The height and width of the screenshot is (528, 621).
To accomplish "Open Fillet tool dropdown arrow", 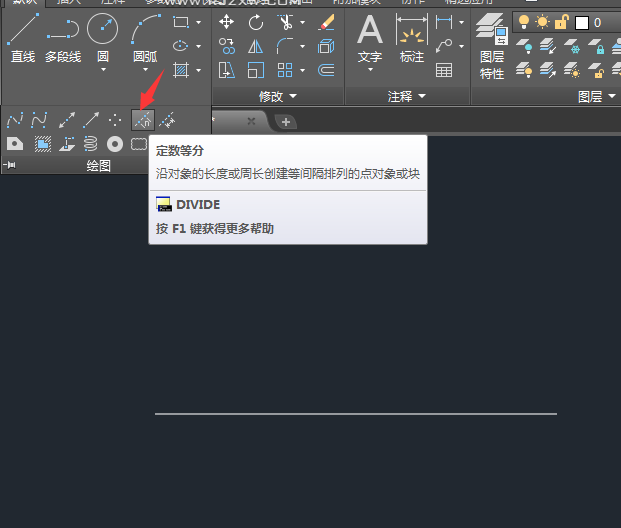I will [x=303, y=46].
